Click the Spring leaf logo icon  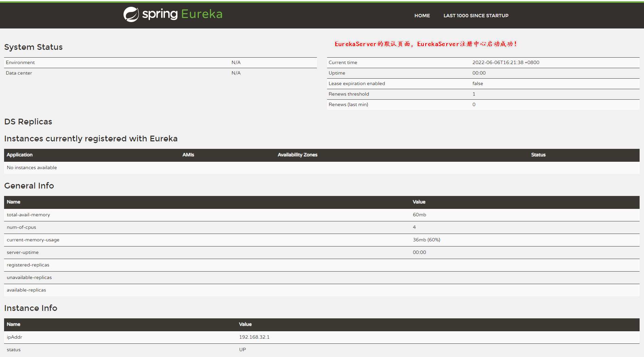coord(131,15)
